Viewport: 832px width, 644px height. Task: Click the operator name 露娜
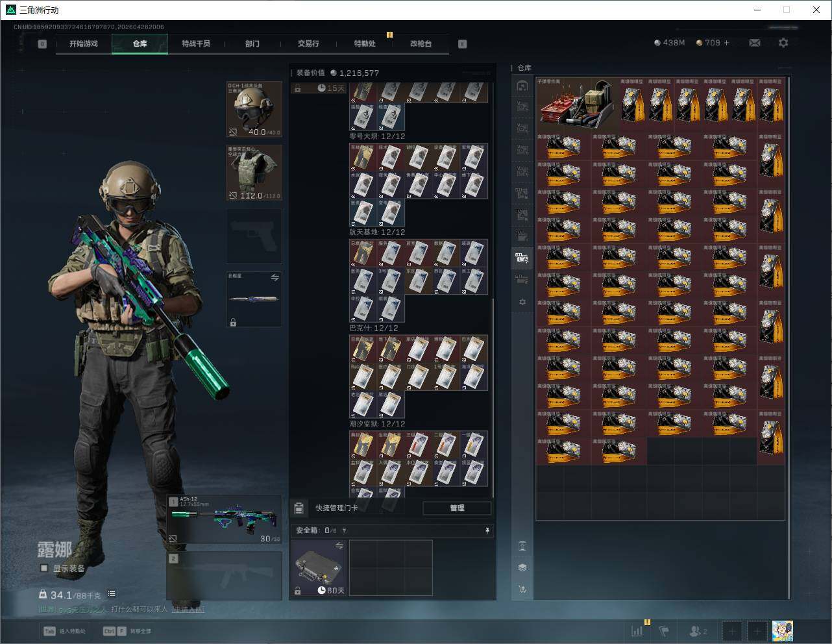pyautogui.click(x=55, y=549)
